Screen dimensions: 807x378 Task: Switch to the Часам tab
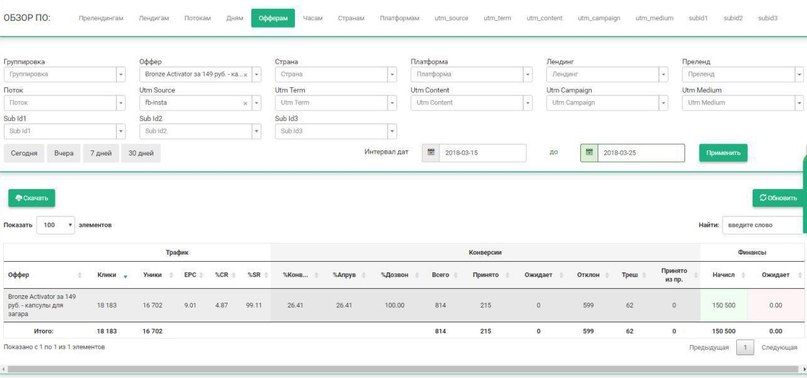click(313, 18)
